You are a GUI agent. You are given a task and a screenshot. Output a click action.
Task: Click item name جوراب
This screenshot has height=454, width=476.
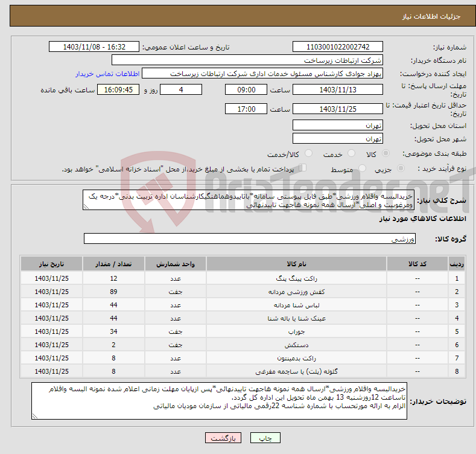296,331
